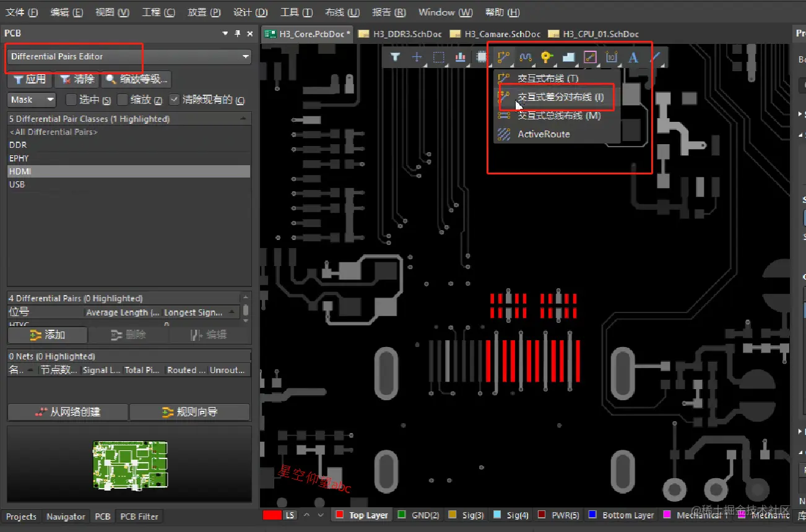Open the 布线 (U) menu
The height and width of the screenshot is (532, 806).
(x=342, y=12)
